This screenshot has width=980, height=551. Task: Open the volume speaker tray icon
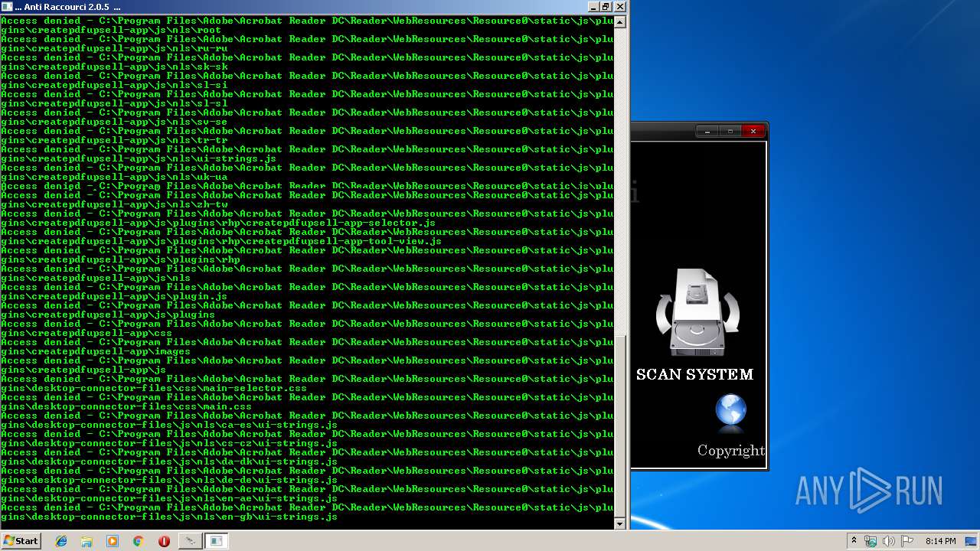click(888, 541)
